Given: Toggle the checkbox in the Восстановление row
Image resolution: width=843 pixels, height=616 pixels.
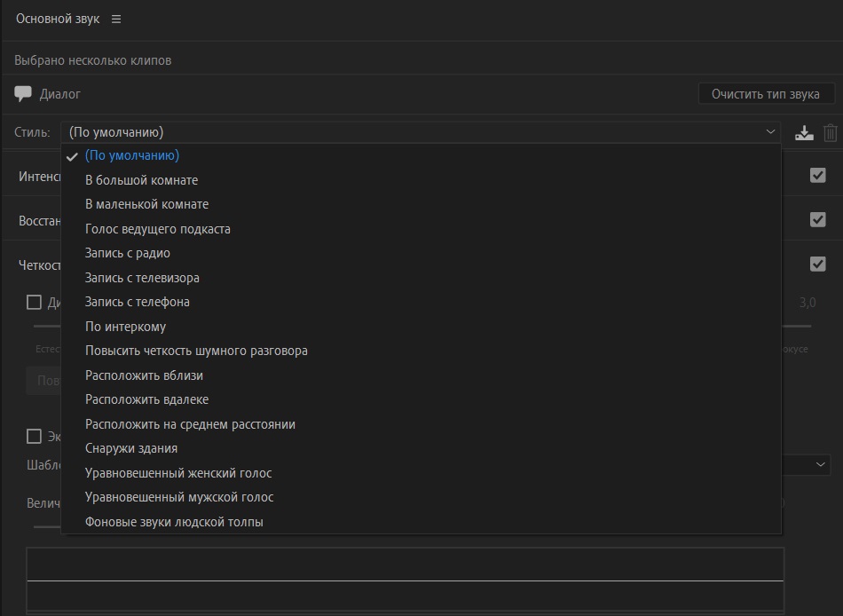Looking at the screenshot, I should click(x=818, y=219).
